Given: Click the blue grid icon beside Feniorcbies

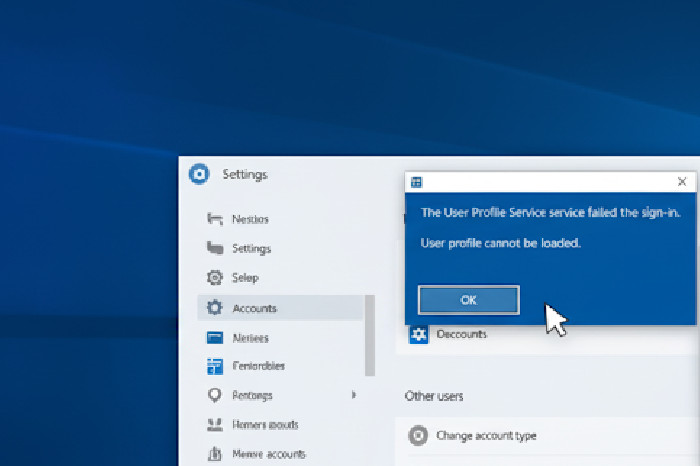Looking at the screenshot, I should [215, 366].
